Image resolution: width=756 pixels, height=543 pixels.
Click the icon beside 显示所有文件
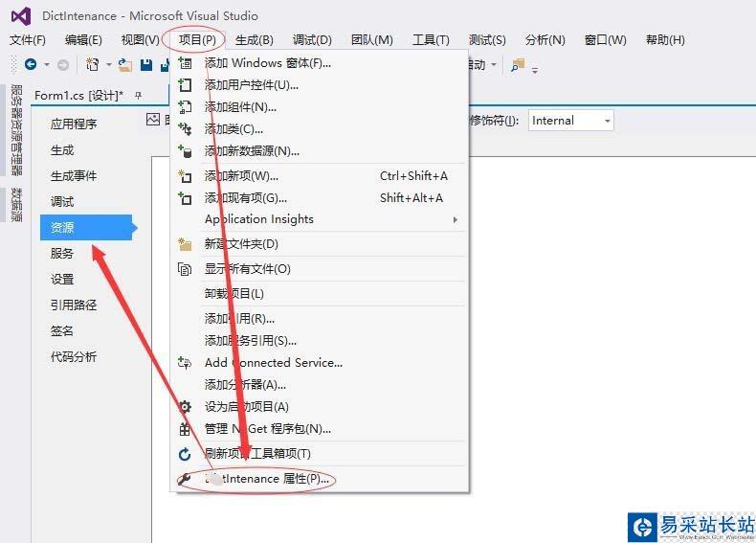point(185,269)
